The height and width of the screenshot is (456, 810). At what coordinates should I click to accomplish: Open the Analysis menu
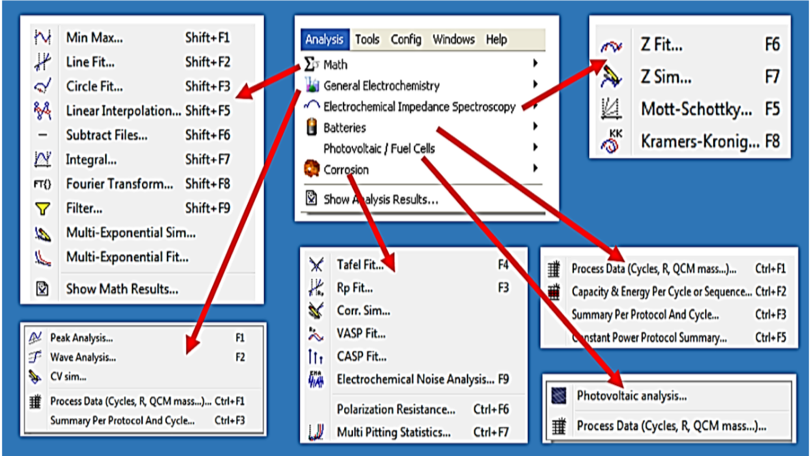[324, 39]
